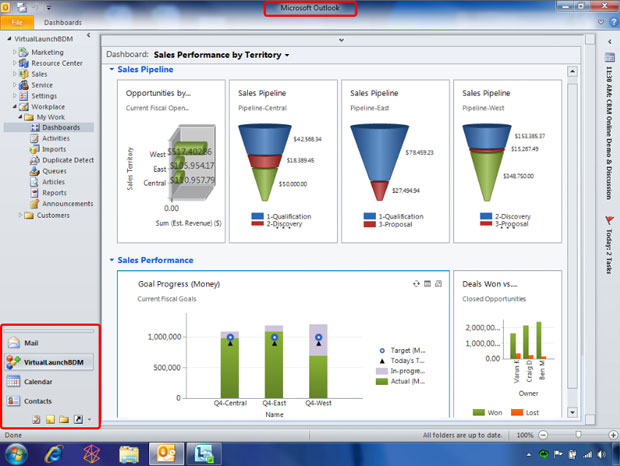Click the Tasks shortcut icon in navigation bar

point(36,419)
